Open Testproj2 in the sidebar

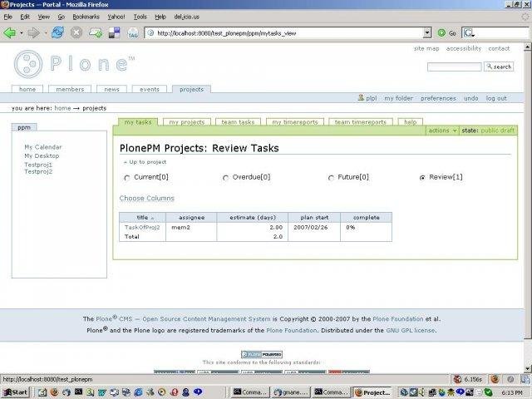[x=38, y=171]
